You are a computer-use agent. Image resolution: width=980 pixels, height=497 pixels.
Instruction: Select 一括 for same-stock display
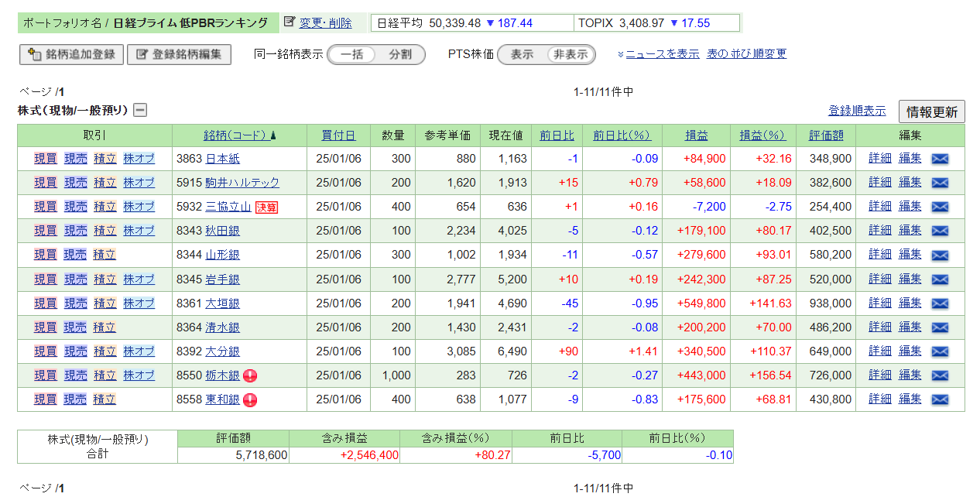coord(352,55)
